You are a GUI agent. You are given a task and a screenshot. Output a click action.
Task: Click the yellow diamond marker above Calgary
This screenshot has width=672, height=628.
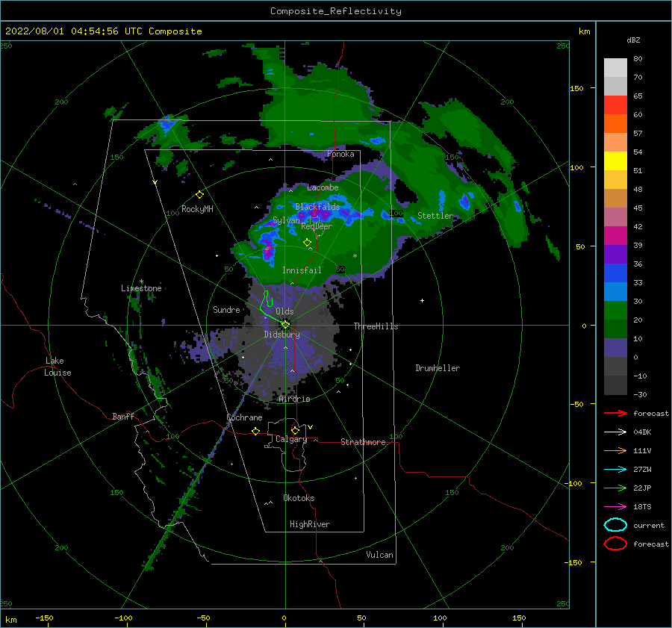coord(295,430)
